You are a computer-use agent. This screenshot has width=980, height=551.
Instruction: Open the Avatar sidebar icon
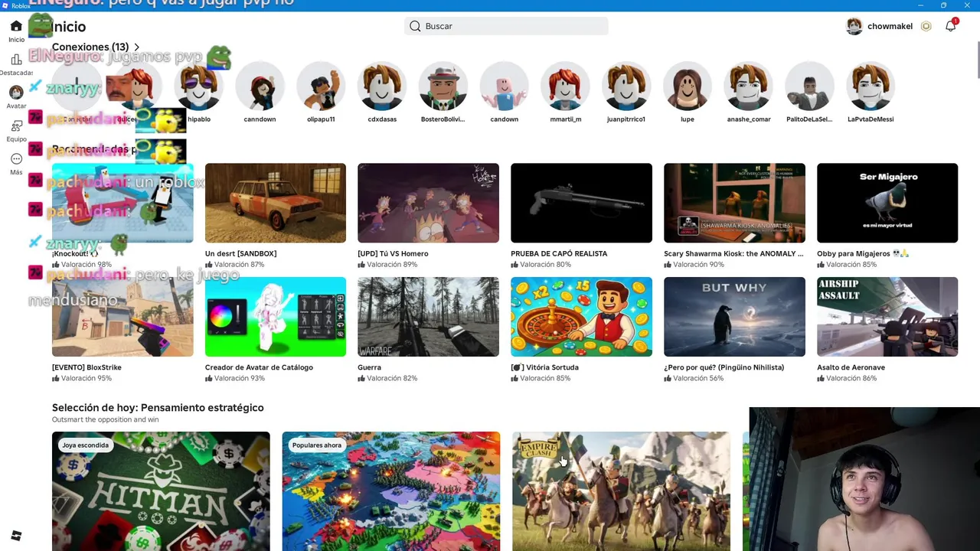(x=16, y=93)
